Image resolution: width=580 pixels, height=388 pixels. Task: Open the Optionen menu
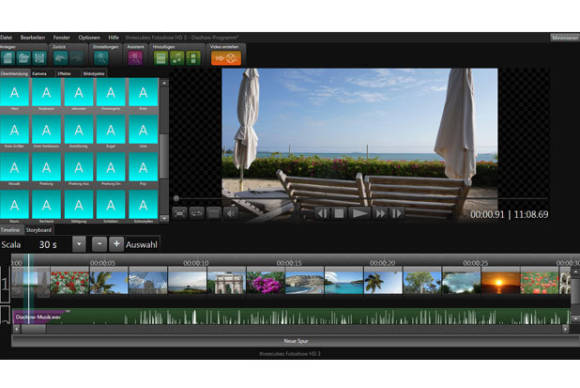pos(89,37)
